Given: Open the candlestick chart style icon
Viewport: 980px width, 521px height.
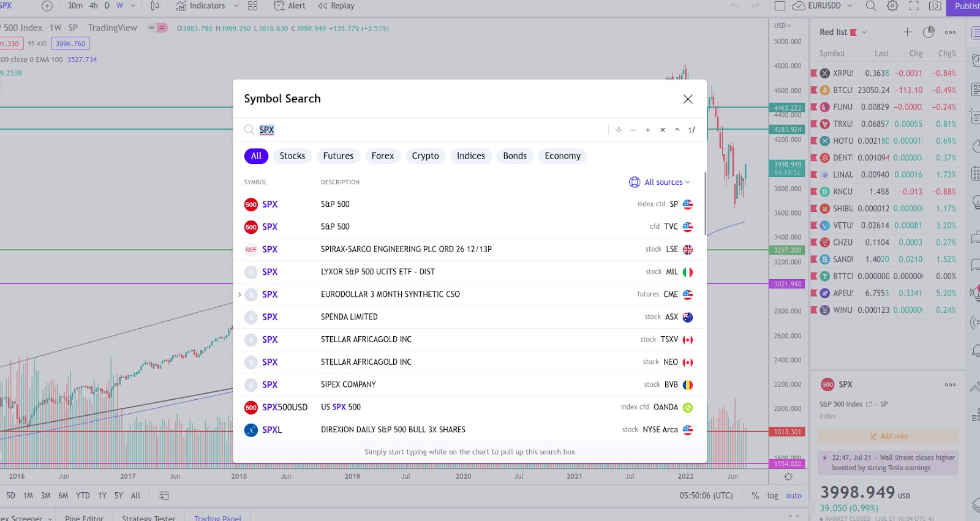Looking at the screenshot, I should click(154, 6).
